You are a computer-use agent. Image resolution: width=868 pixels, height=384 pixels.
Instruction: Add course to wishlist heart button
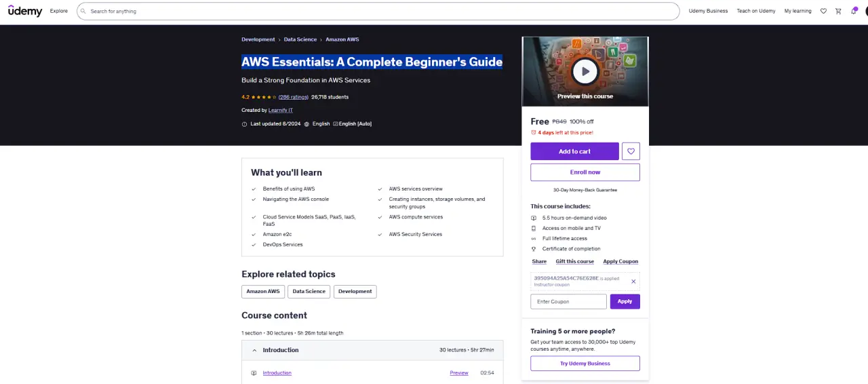(x=631, y=151)
